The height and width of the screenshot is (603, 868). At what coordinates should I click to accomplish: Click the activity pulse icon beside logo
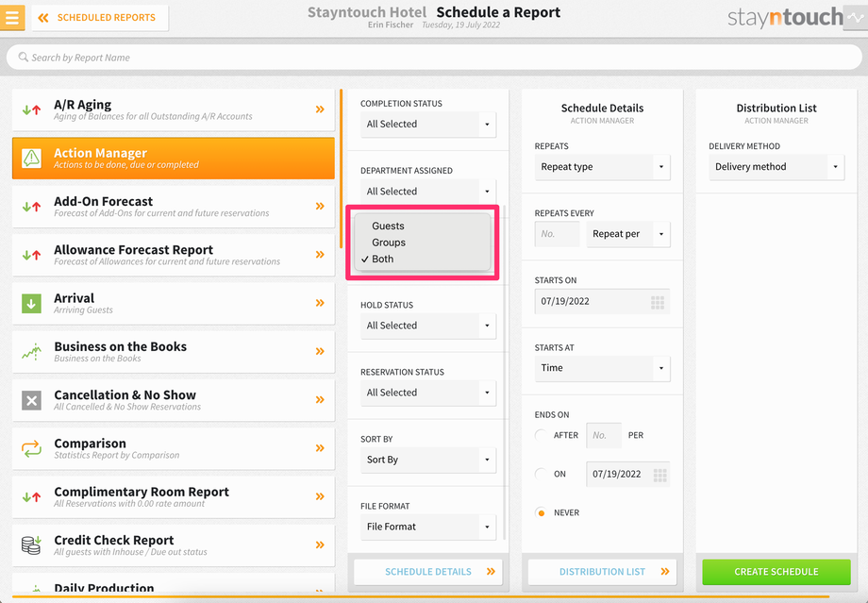[856, 18]
